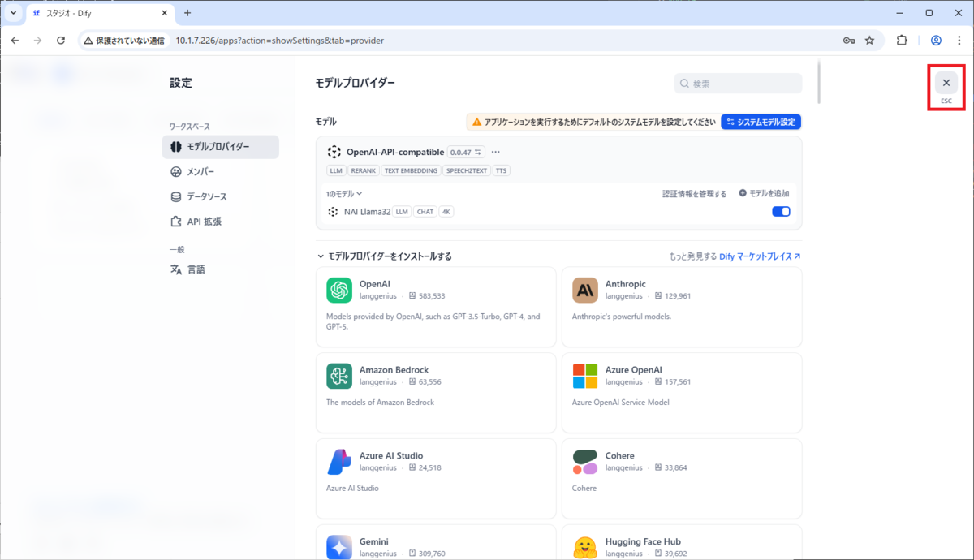974x560 pixels.
Task: Click the Azure AI Studio card title
Action: (391, 455)
